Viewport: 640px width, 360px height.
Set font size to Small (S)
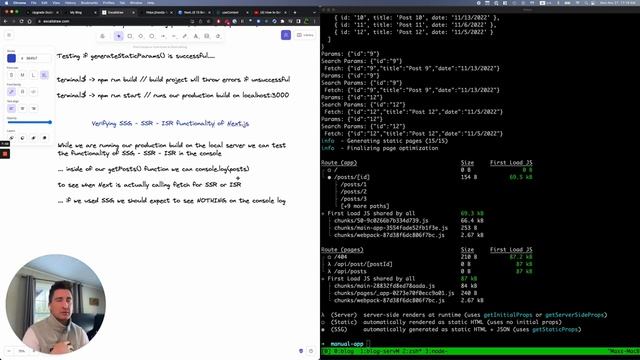[x=11, y=75]
